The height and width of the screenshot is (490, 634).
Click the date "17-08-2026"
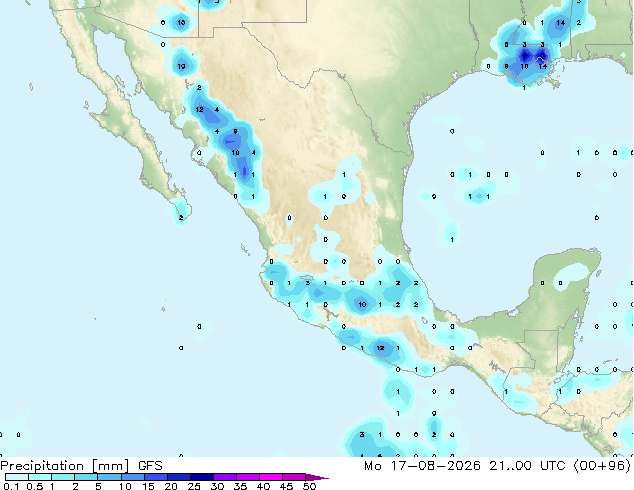point(435,466)
